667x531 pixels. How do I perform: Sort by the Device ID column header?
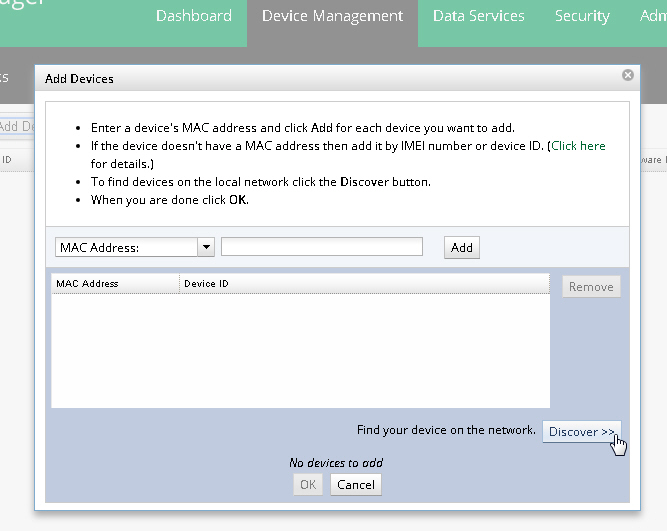pos(364,284)
